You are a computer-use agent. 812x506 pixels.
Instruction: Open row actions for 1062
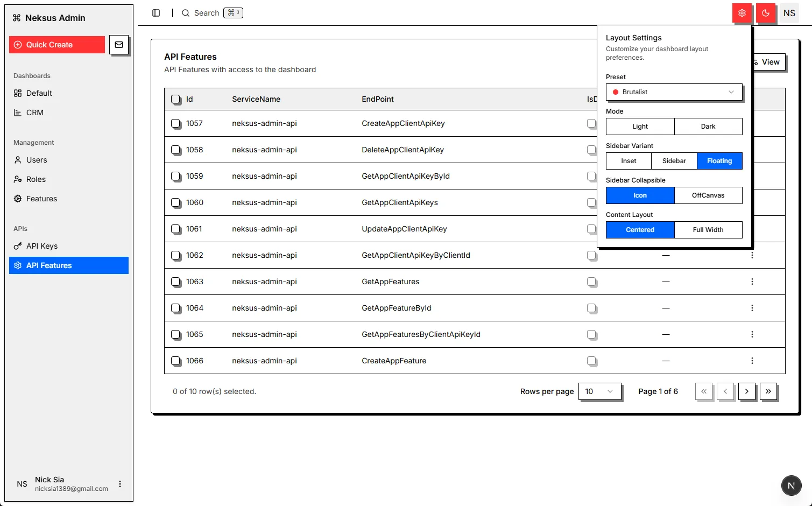tap(752, 255)
